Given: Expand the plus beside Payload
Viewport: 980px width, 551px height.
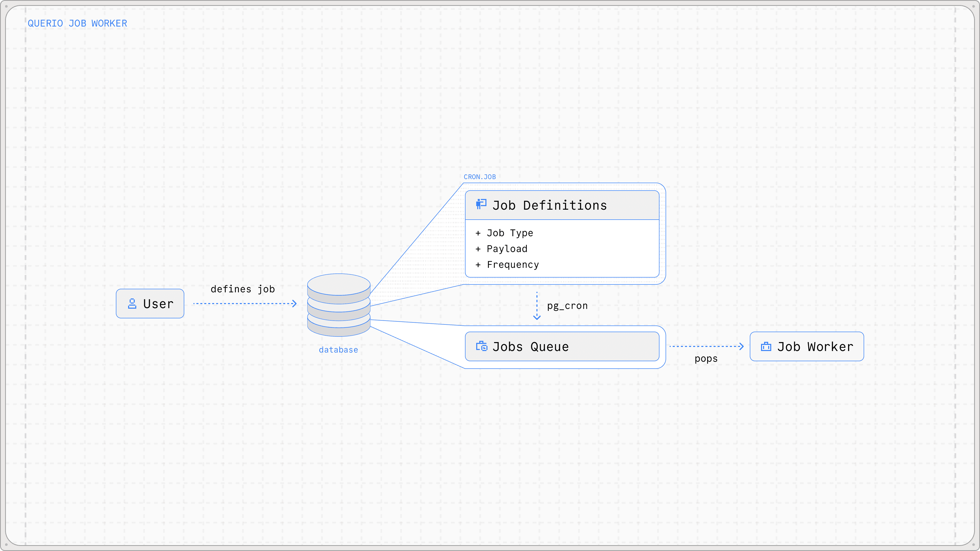Looking at the screenshot, I should pos(478,249).
